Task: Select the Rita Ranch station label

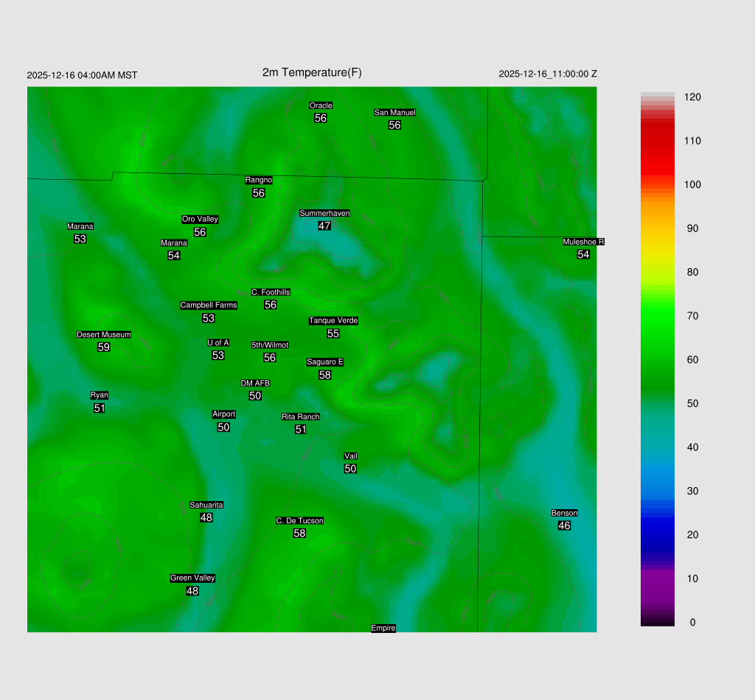Action: tap(301, 417)
